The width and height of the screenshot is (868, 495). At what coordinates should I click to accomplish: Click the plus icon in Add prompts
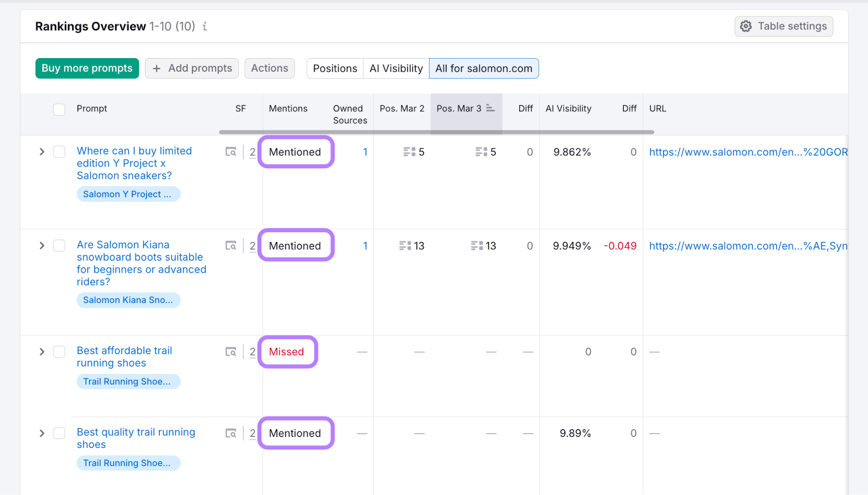tap(157, 68)
